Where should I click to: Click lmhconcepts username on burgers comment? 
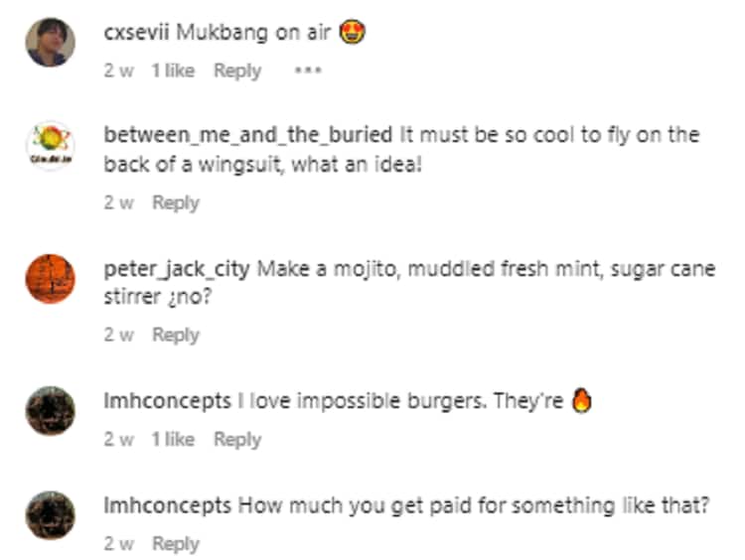[x=167, y=401]
